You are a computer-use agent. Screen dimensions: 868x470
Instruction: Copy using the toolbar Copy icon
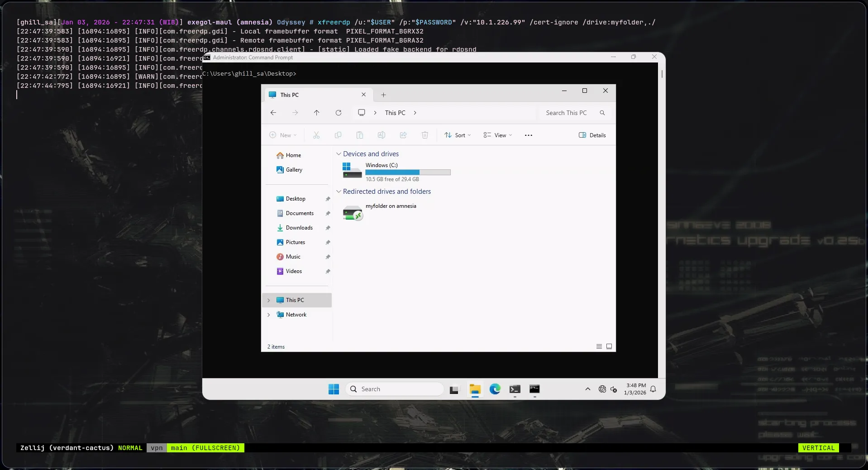pyautogui.click(x=338, y=135)
